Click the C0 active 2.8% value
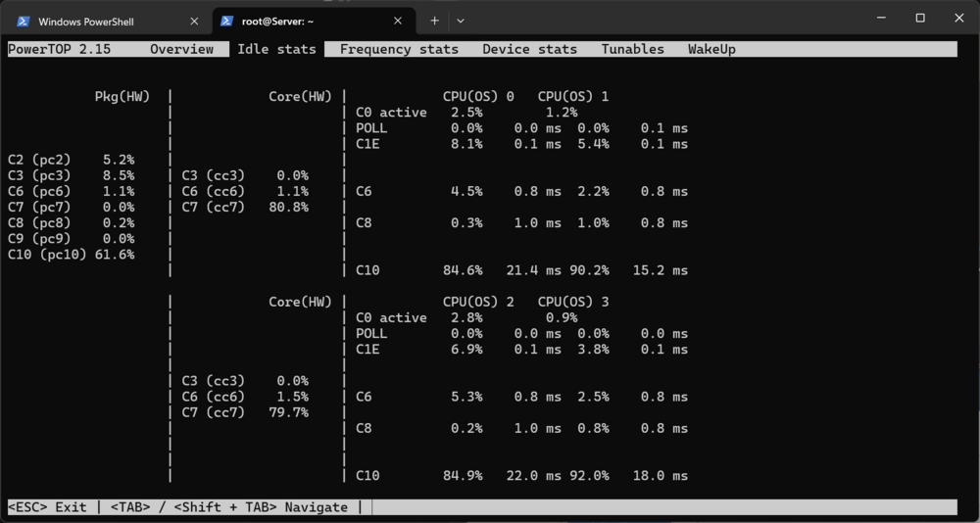The image size is (980, 523). (x=466, y=318)
